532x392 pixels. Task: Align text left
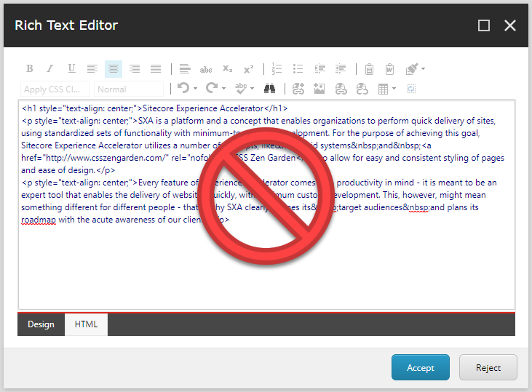point(92,69)
